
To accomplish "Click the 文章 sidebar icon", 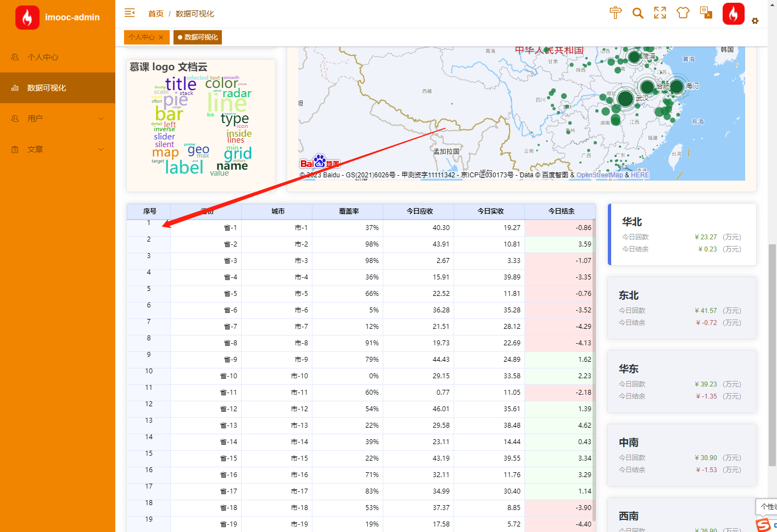I will click(x=15, y=149).
